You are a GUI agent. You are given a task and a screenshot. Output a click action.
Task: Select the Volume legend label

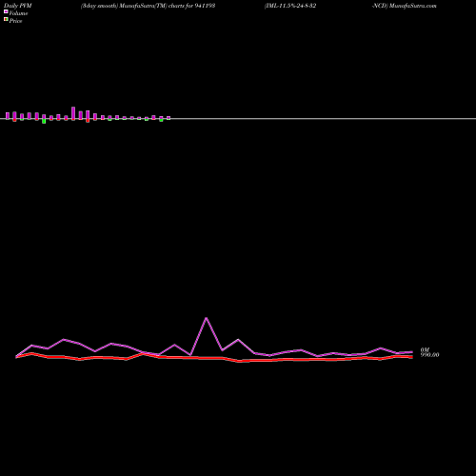tap(18, 13)
